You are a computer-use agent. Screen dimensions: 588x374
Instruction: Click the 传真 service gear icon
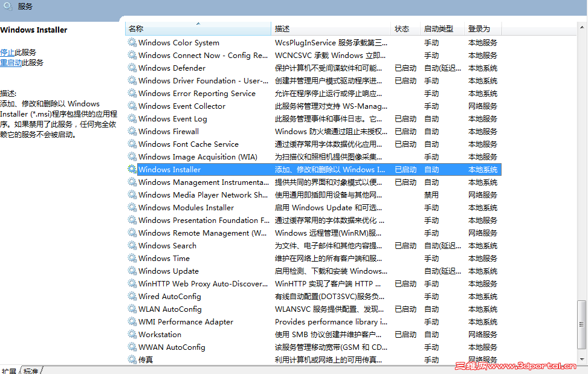click(132, 359)
